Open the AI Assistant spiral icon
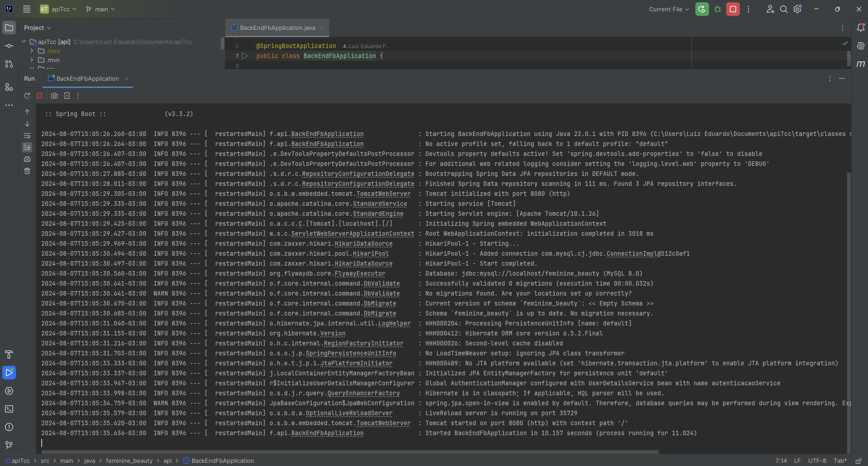The image size is (868, 466). pos(860,46)
